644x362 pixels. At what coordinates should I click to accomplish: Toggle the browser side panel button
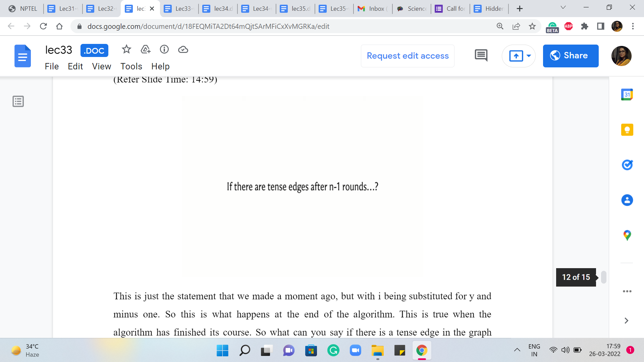coord(600,26)
